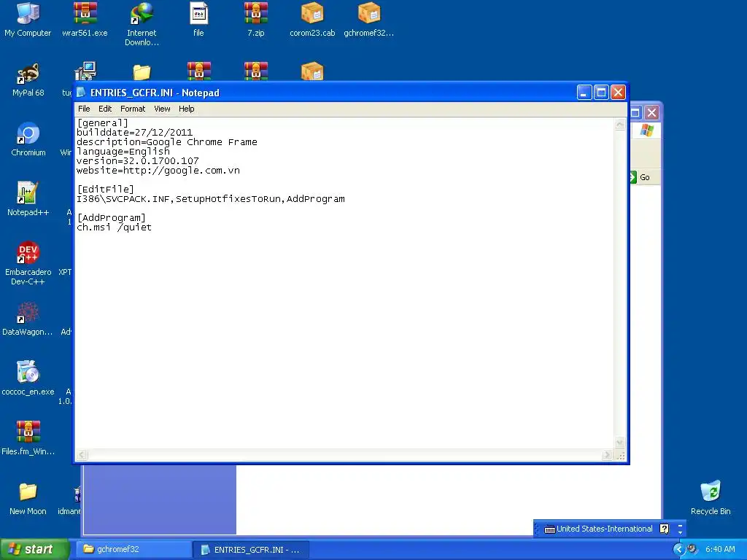Screen dimensions: 747x560
Task: Open My Computer desktop icon
Action: [x=28, y=20]
